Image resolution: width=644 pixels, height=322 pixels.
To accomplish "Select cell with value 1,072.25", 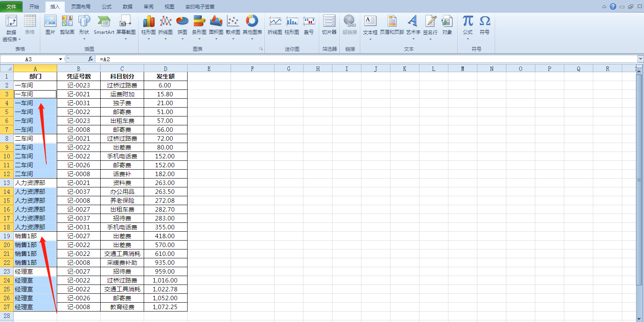I will 165,307.
